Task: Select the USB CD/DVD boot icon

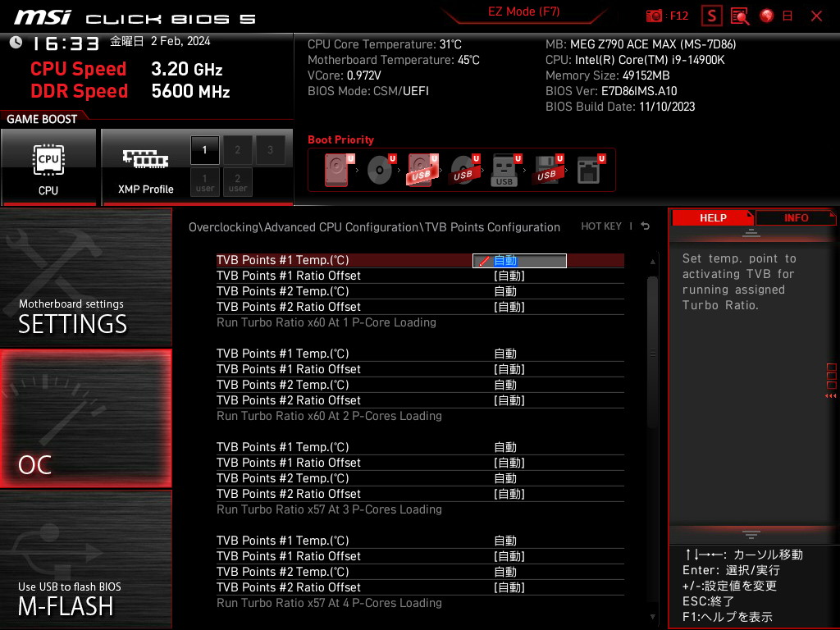Action: [x=464, y=170]
